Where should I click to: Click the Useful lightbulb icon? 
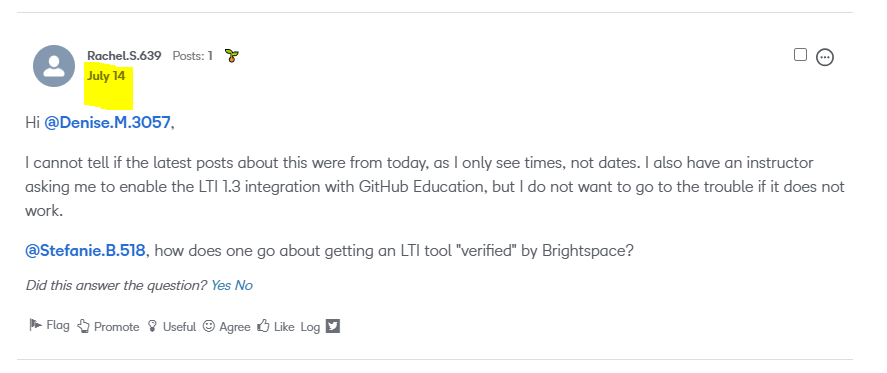click(x=152, y=326)
